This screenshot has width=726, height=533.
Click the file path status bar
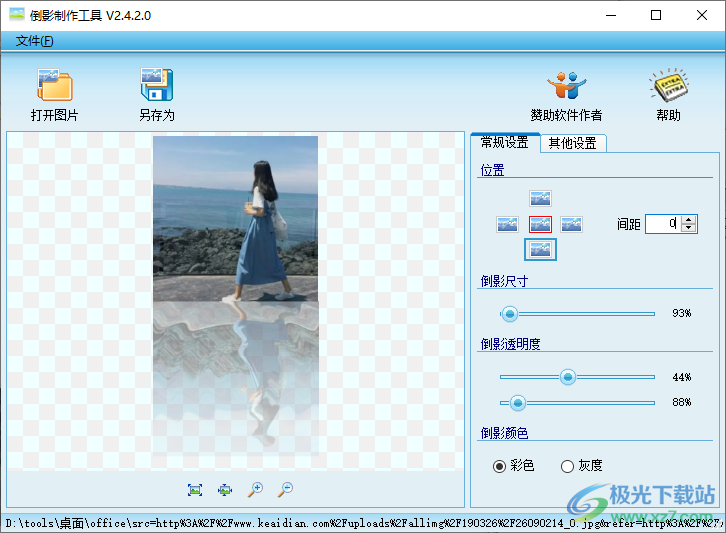click(x=363, y=523)
